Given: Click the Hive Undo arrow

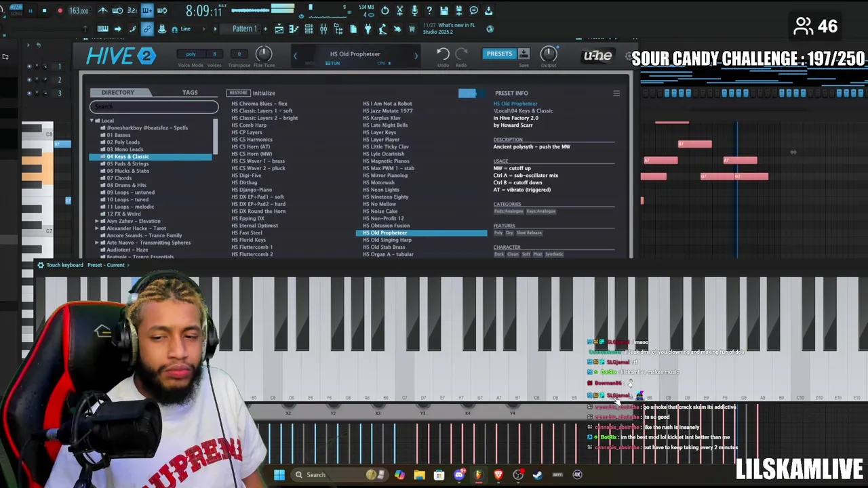Looking at the screenshot, I should 443,54.
